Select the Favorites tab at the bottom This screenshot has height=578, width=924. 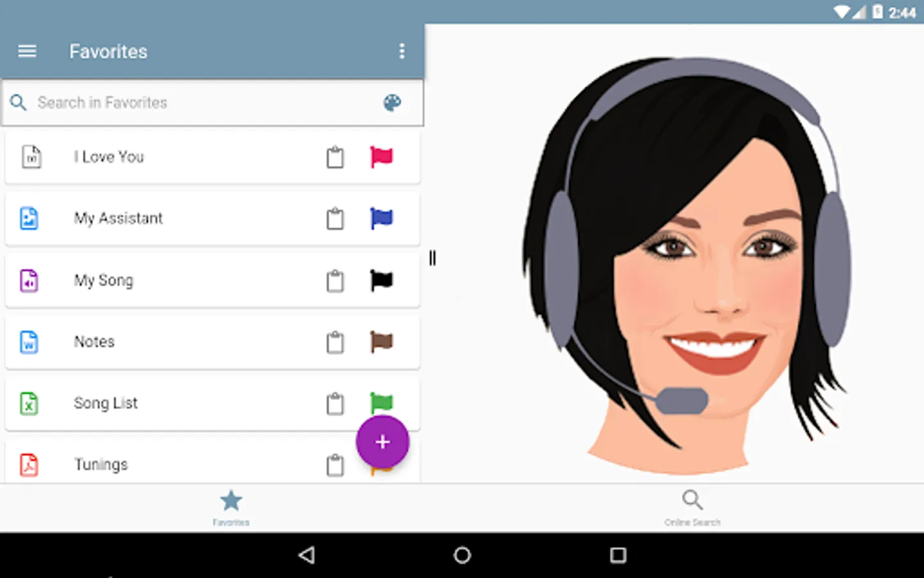(x=231, y=507)
